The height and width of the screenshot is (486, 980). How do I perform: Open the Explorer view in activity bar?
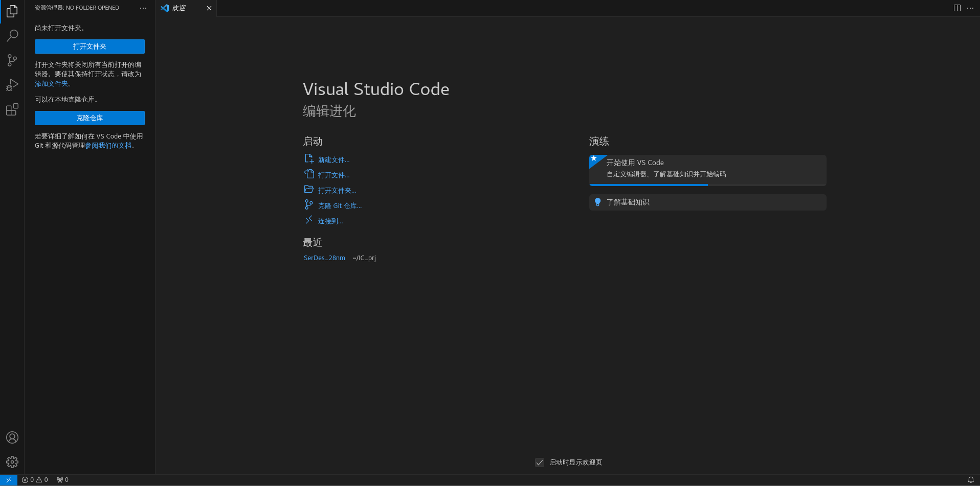tap(12, 11)
